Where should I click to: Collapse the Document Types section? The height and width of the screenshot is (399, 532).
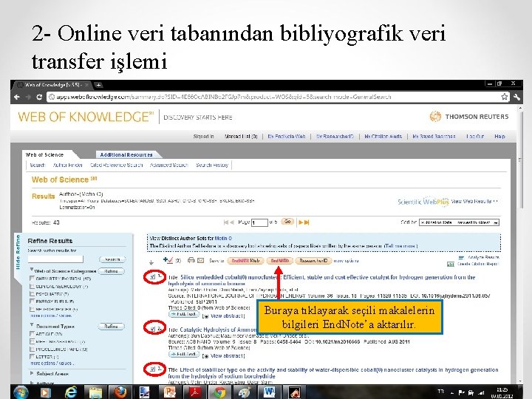pos(32,325)
